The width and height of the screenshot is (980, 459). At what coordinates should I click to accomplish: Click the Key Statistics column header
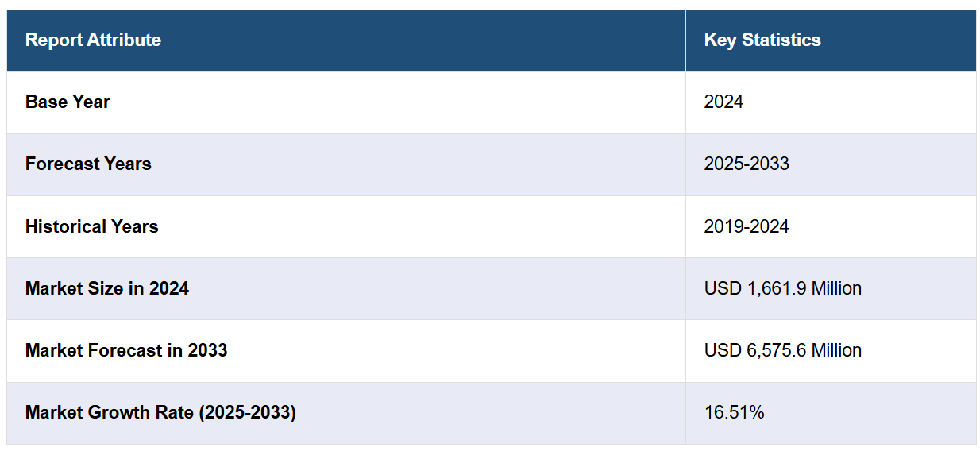tap(762, 40)
